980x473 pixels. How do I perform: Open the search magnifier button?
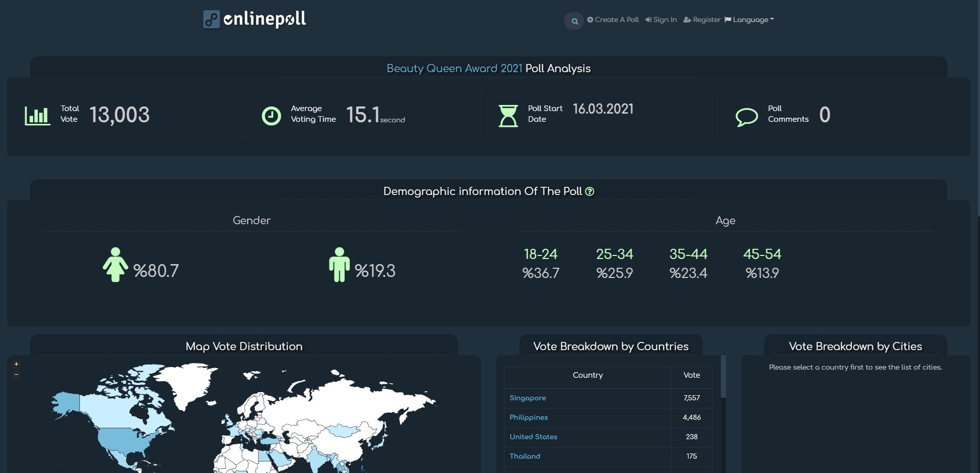[574, 21]
